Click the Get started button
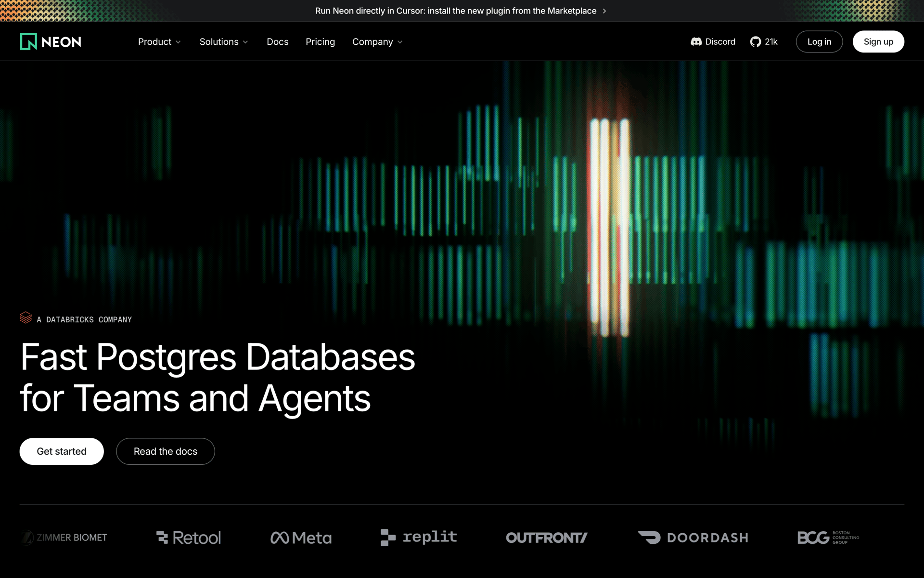 [x=62, y=451]
